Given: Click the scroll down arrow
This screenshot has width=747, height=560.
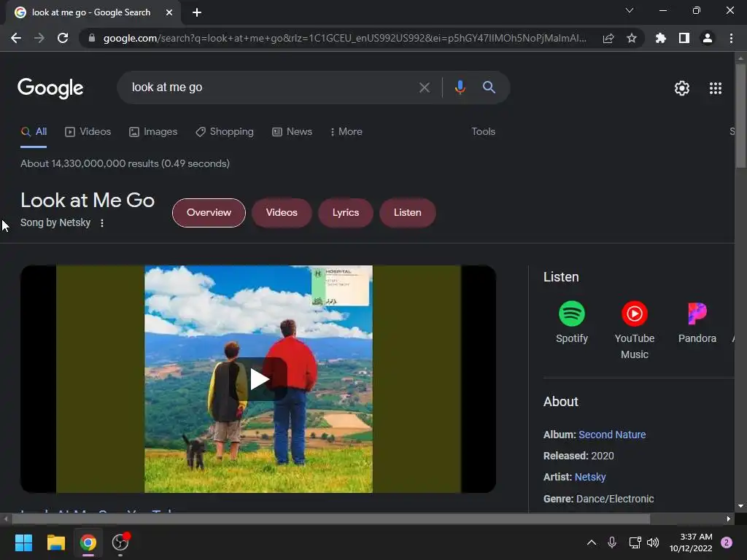Looking at the screenshot, I should [x=740, y=506].
